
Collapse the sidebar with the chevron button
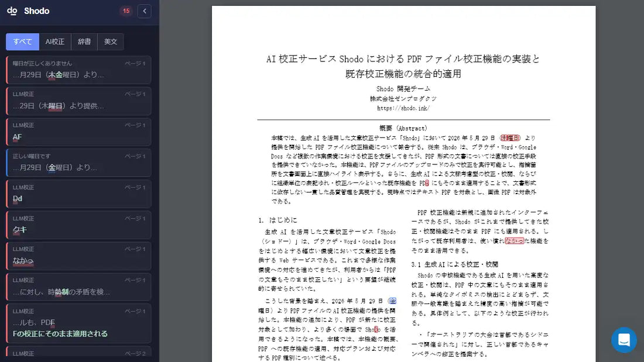pos(144,11)
